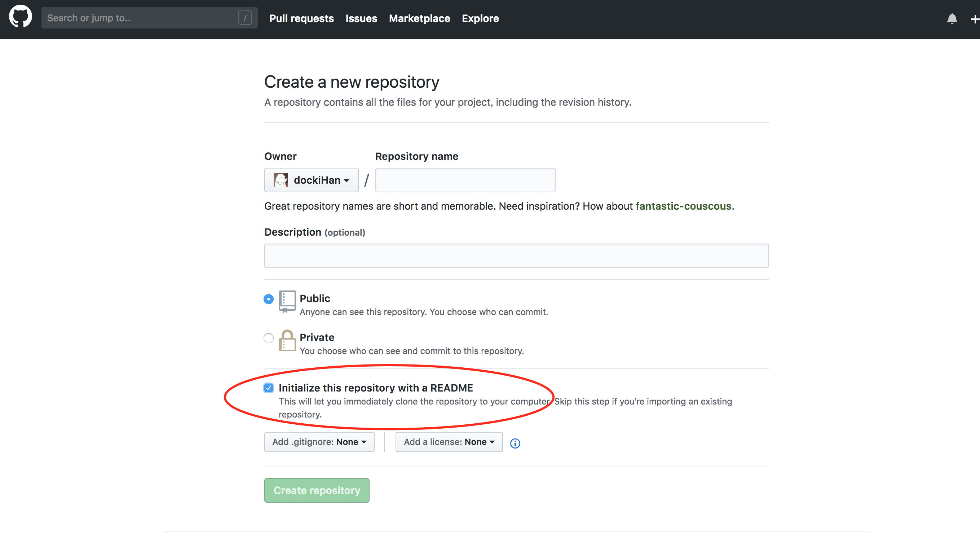Click the public repository book icon

[x=287, y=302]
